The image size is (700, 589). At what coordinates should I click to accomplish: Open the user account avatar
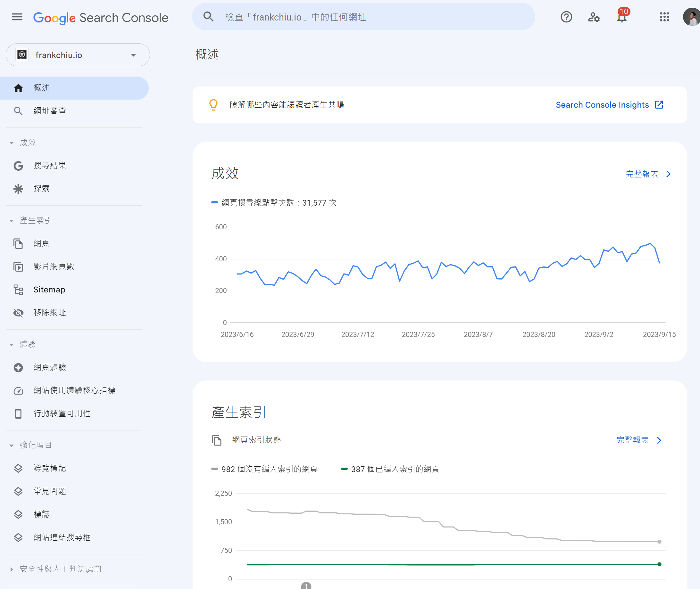pos(691,17)
